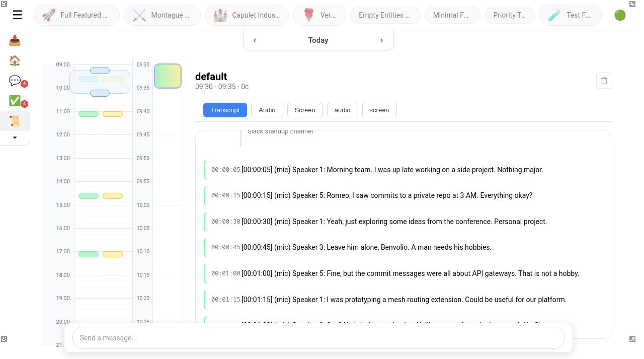Toggle the lowercase audio filter chip

342,110
